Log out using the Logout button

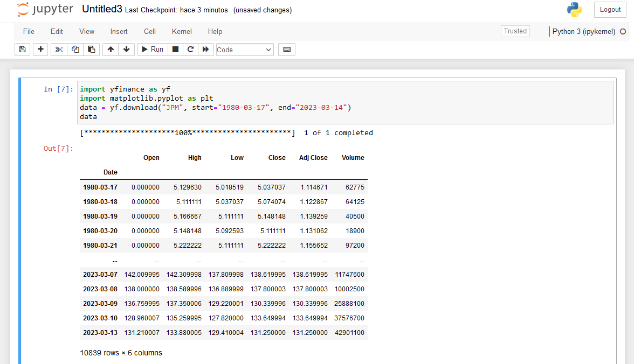pyautogui.click(x=610, y=9)
